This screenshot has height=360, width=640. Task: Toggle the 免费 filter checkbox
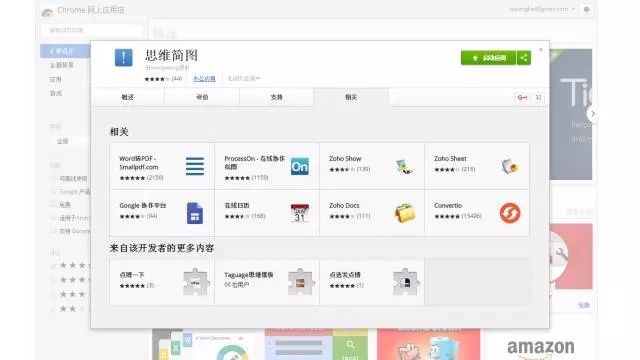(x=53, y=204)
